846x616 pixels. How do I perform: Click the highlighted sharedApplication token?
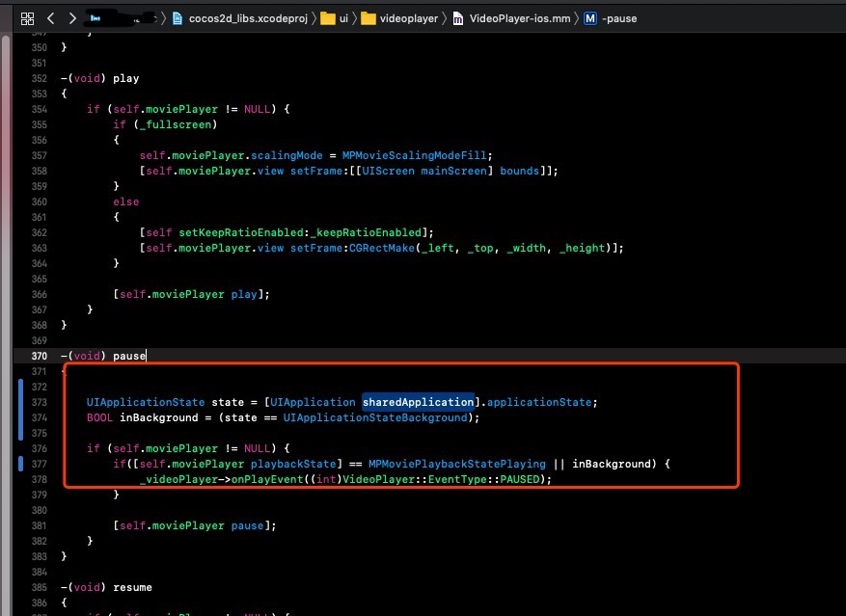418,402
